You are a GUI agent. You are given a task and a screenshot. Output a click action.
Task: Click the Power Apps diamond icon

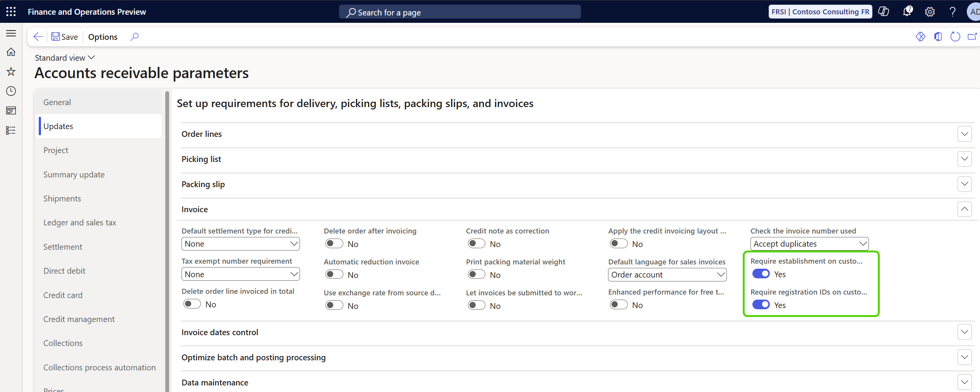(920, 37)
